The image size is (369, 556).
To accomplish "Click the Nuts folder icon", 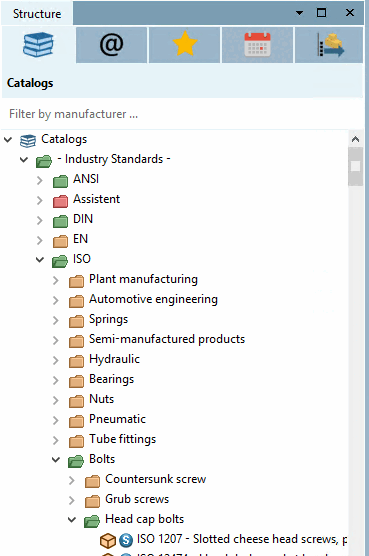I will pos(76,401).
